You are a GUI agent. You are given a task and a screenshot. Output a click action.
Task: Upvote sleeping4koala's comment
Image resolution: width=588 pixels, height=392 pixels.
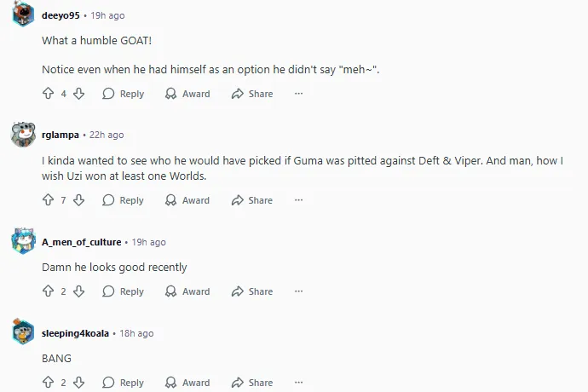48,383
